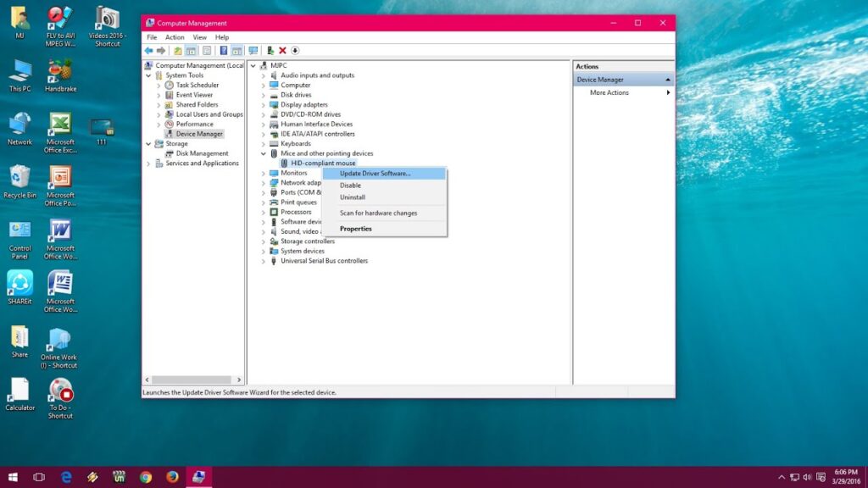868x488 pixels.
Task: Select Disk Management in console tree
Action: click(202, 153)
